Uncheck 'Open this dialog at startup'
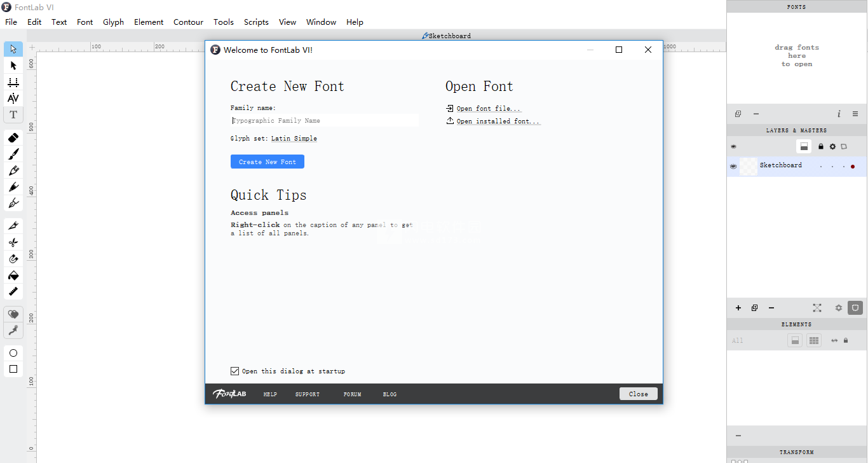 point(235,371)
